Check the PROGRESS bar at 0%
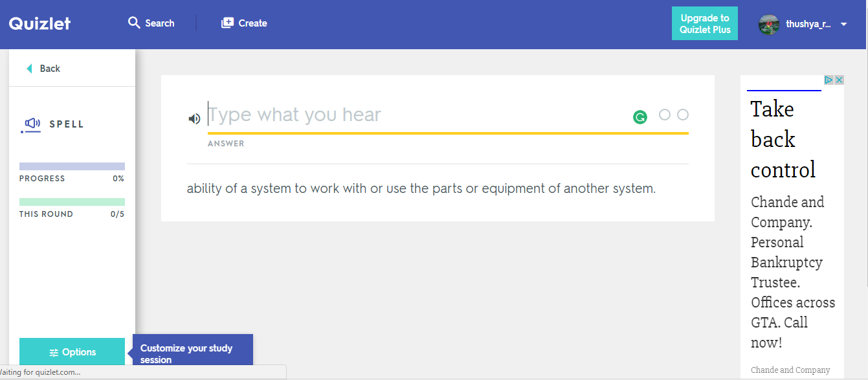The image size is (868, 380). [x=72, y=166]
